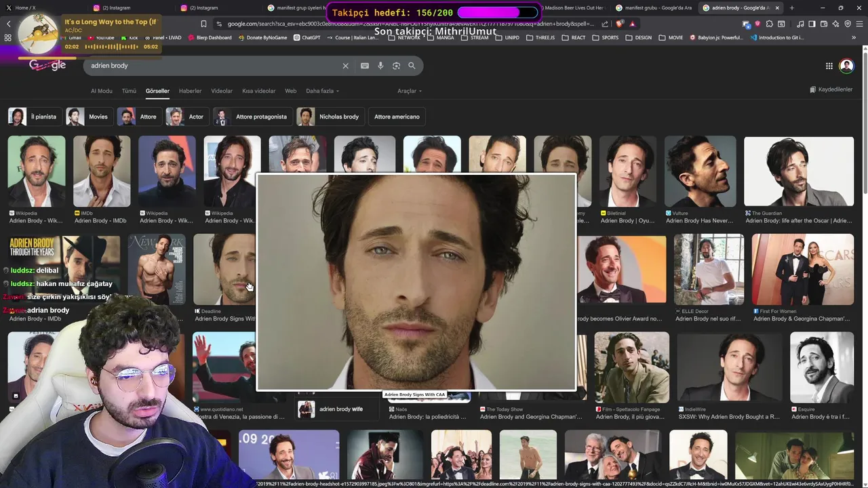Open the UNIPD bookmarks folder
This screenshot has height=488, width=868.
click(x=509, y=38)
